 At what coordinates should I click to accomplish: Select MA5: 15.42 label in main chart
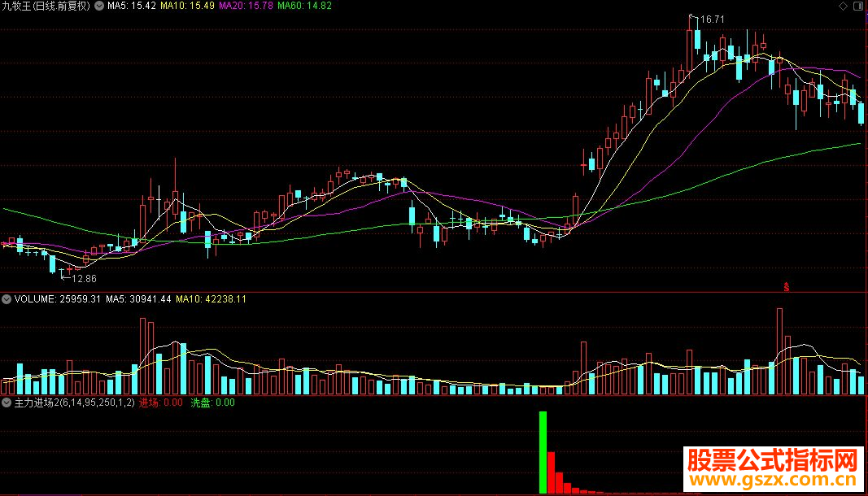131,6
